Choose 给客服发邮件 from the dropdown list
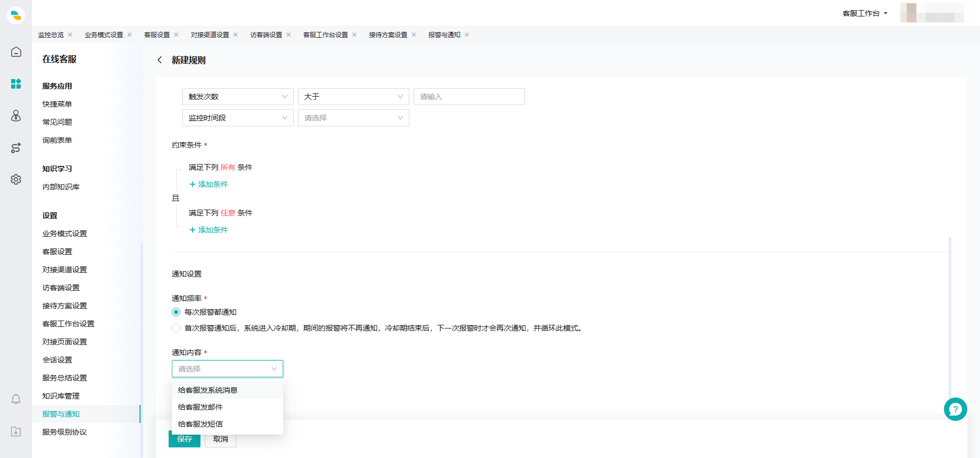 coord(200,407)
